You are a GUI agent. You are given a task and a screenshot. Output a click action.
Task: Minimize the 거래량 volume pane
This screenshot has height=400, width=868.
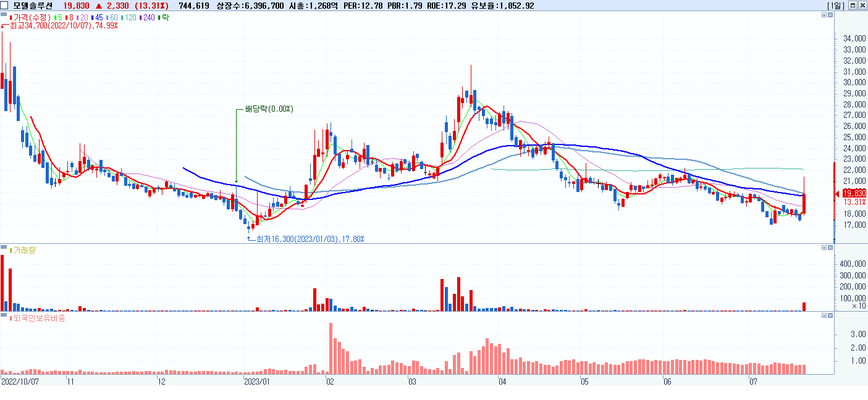click(x=824, y=248)
